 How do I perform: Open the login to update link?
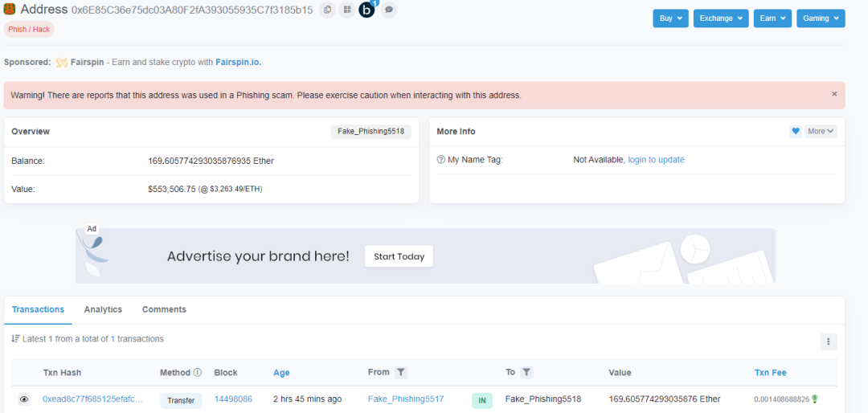[x=656, y=160]
